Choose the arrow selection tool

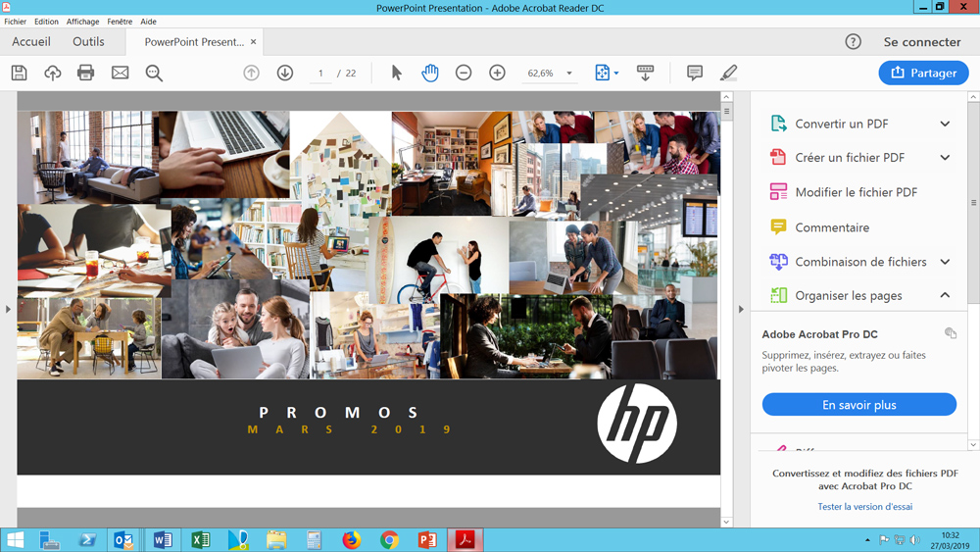coord(396,73)
